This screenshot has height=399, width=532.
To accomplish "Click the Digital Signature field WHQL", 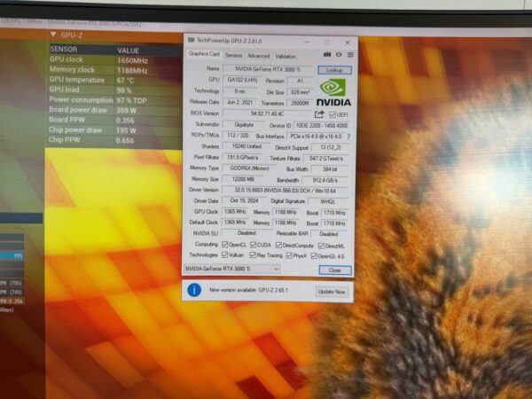I will pyautogui.click(x=328, y=201).
